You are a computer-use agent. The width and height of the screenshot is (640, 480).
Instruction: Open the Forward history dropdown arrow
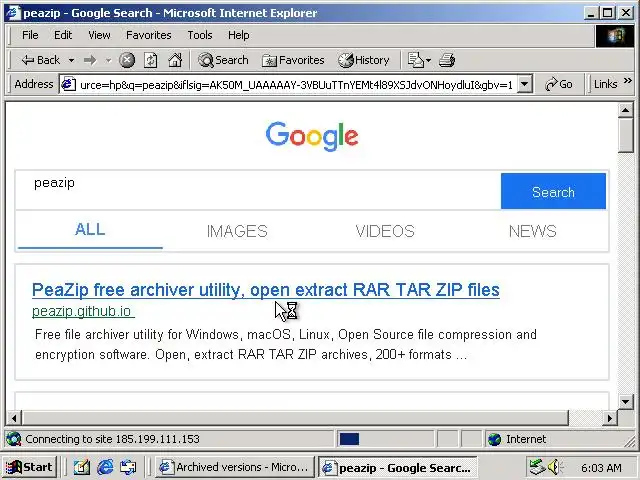(x=108, y=60)
